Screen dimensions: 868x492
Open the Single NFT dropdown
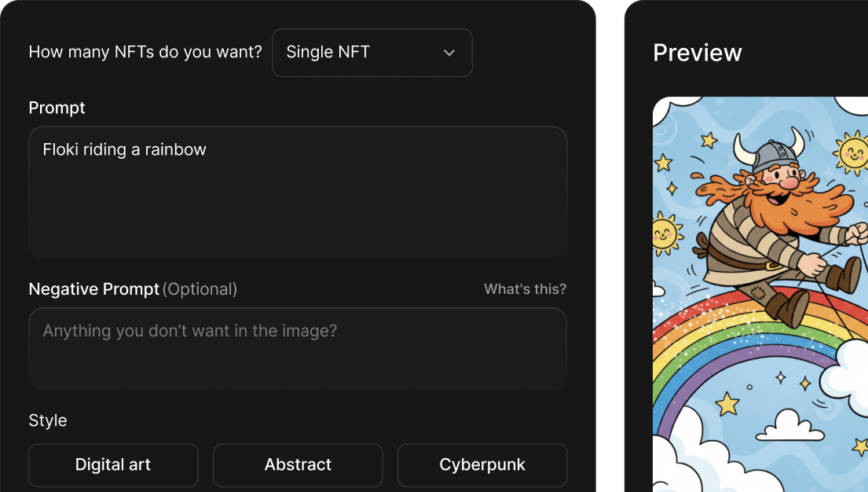point(372,53)
